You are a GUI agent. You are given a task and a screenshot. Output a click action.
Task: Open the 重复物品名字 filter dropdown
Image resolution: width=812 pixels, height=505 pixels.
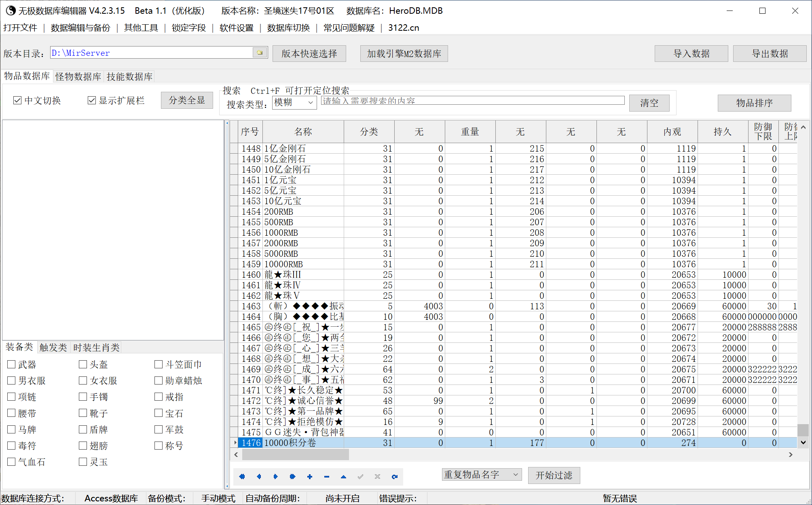coord(482,474)
